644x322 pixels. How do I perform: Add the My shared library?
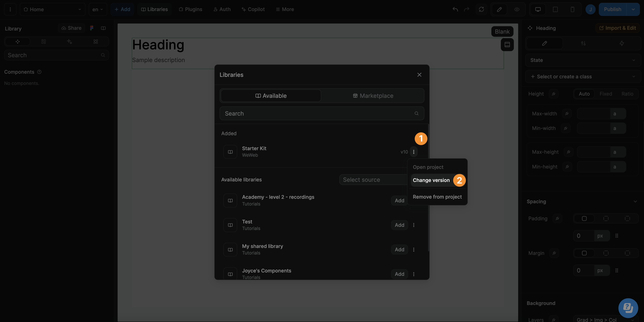tap(399, 249)
